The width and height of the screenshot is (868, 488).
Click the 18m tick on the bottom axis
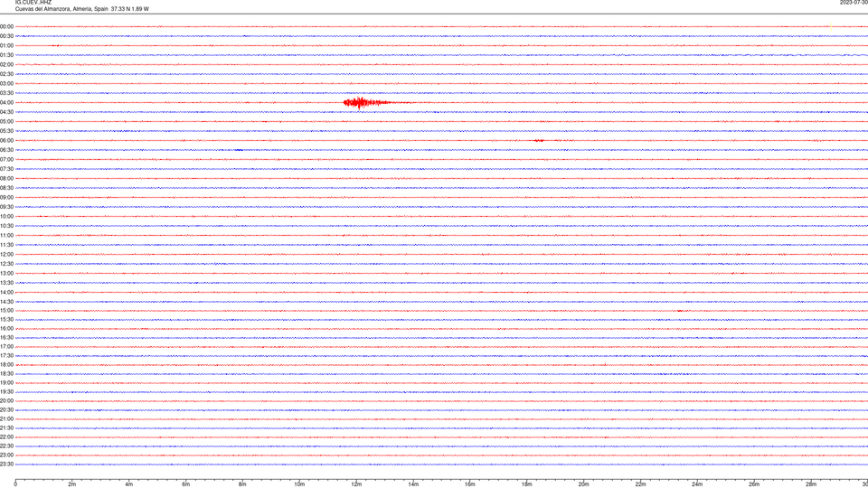[527, 484]
